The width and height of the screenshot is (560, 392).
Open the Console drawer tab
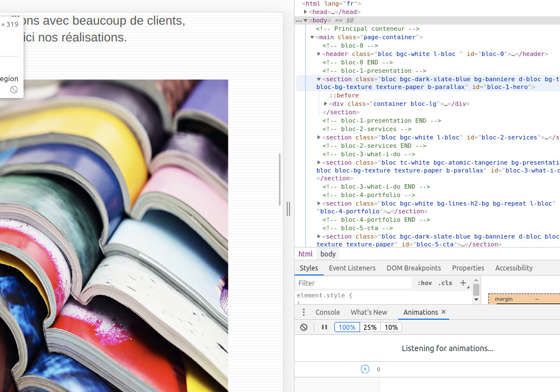(x=328, y=312)
